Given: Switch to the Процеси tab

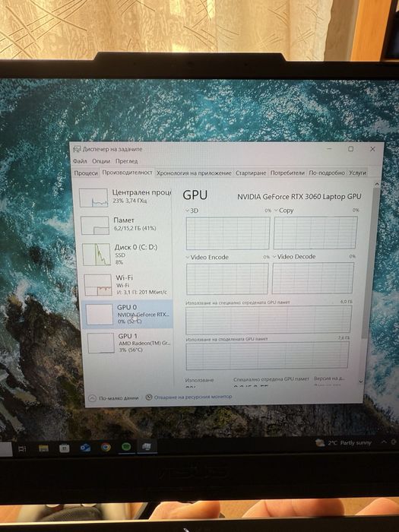Looking at the screenshot, I should click(86, 173).
